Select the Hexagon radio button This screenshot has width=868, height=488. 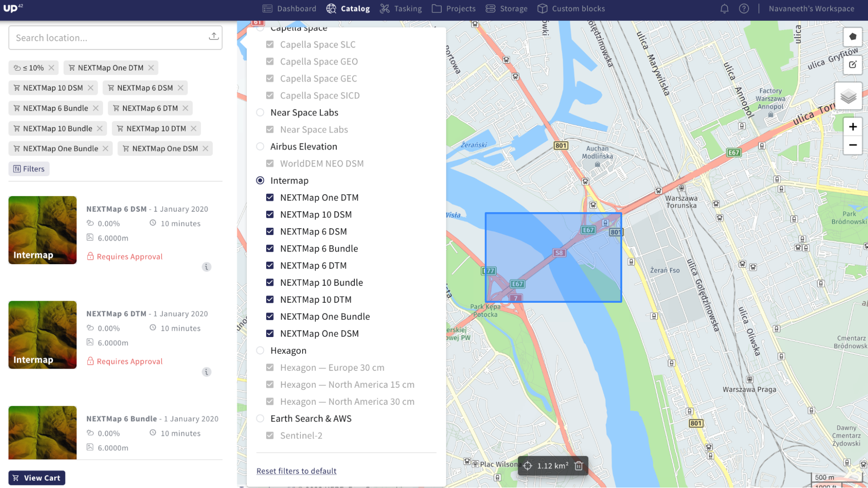[260, 350]
